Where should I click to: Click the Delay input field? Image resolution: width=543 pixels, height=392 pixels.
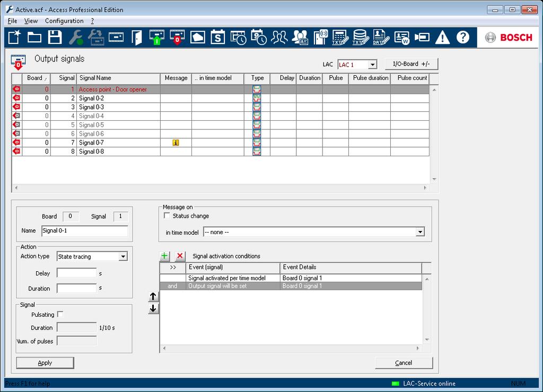point(76,273)
